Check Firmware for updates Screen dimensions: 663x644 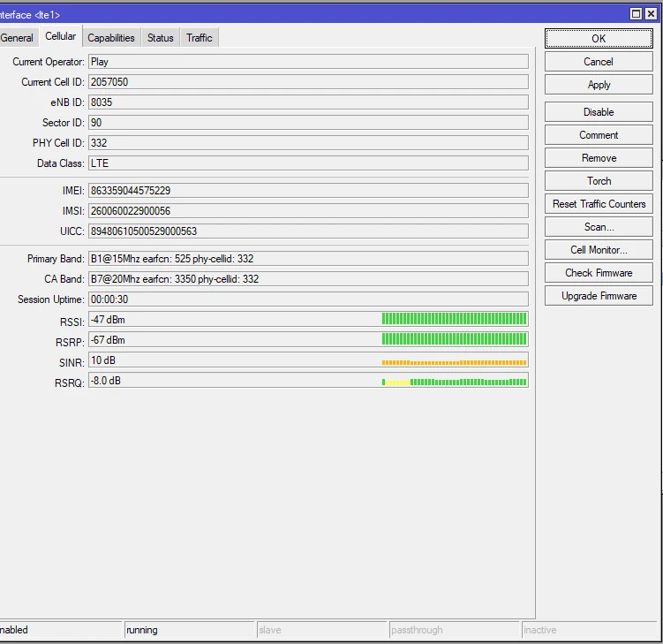coord(599,272)
